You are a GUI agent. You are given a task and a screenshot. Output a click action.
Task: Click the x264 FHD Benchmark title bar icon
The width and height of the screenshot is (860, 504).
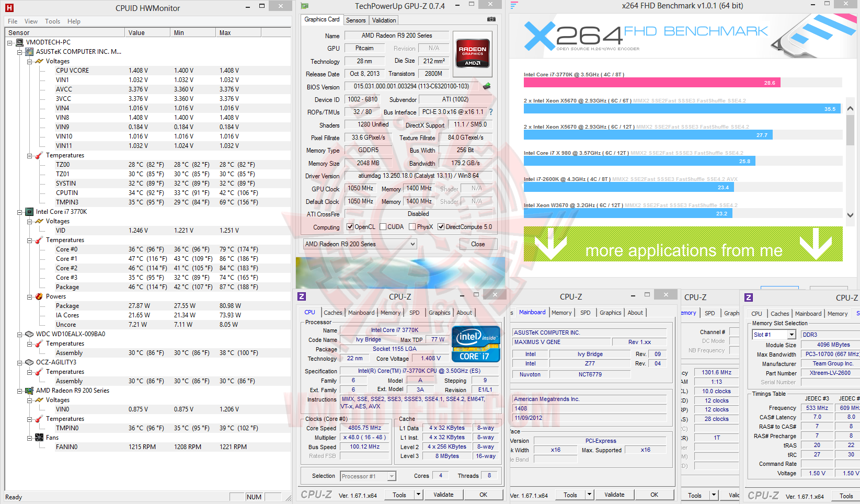514,5
